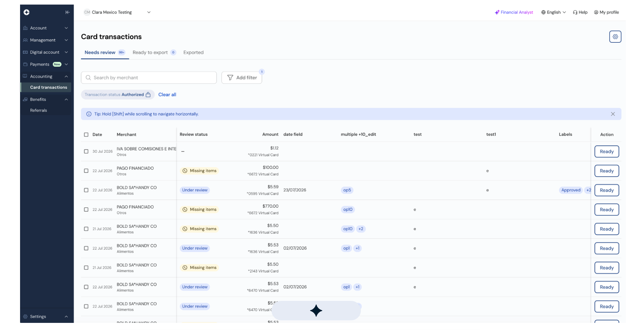Image resolution: width=644 pixels, height=330 pixels.
Task: Click the Add filter button
Action: (x=242, y=78)
